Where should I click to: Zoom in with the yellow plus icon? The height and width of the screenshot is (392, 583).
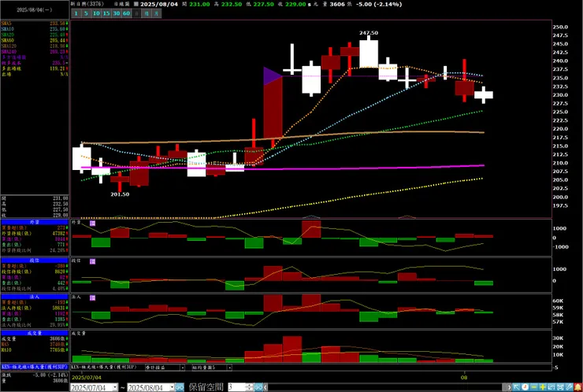click(543, 387)
